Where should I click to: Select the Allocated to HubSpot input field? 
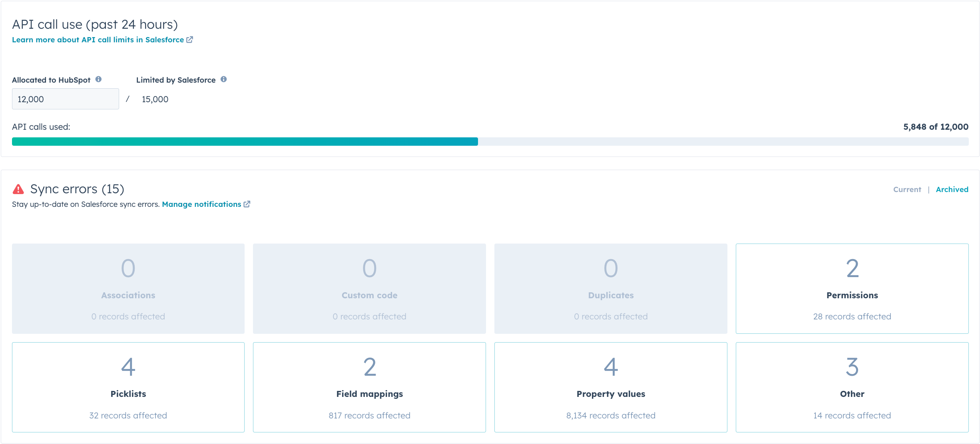tap(66, 99)
